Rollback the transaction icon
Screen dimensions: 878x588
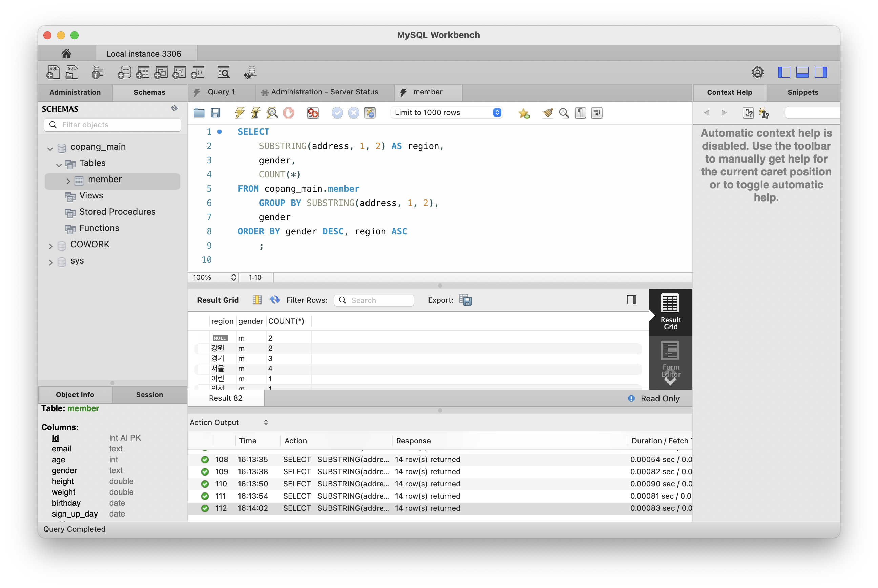click(x=353, y=112)
